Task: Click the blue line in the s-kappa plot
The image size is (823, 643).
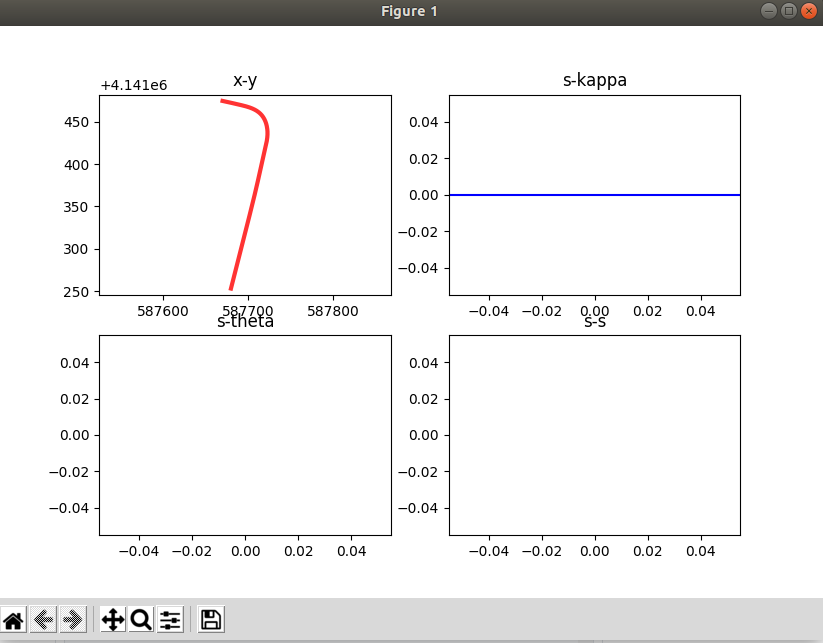Action: [595, 195]
